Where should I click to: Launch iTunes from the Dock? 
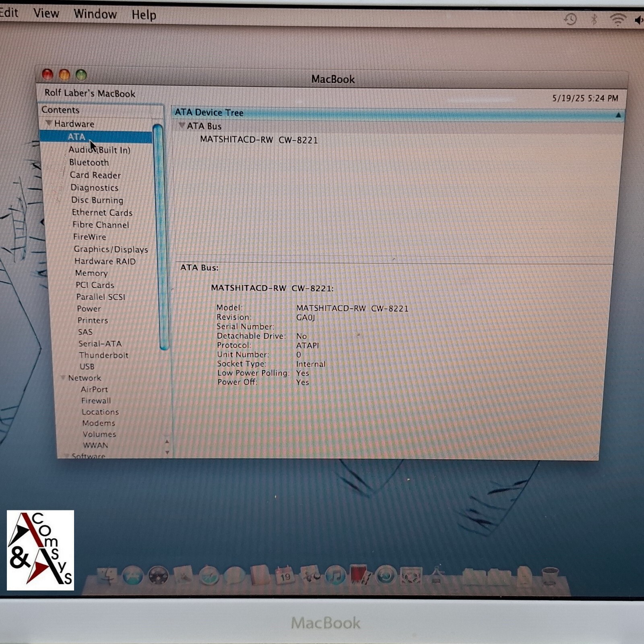click(336, 576)
